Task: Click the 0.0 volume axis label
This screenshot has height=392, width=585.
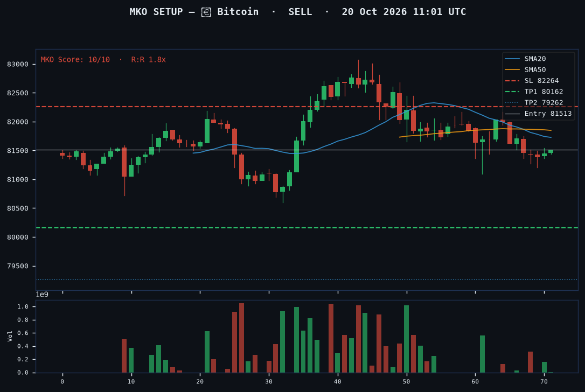Action: click(x=23, y=373)
